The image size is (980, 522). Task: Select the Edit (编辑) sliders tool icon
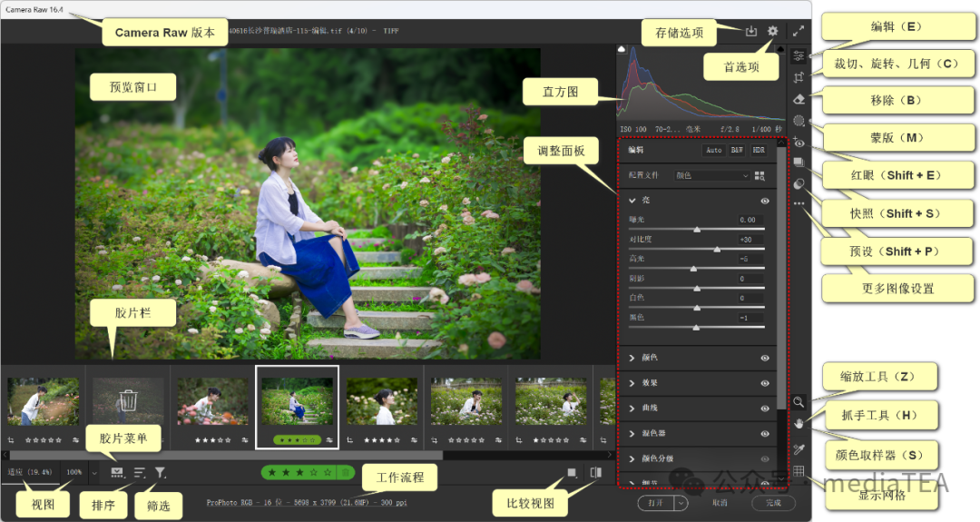click(x=799, y=55)
